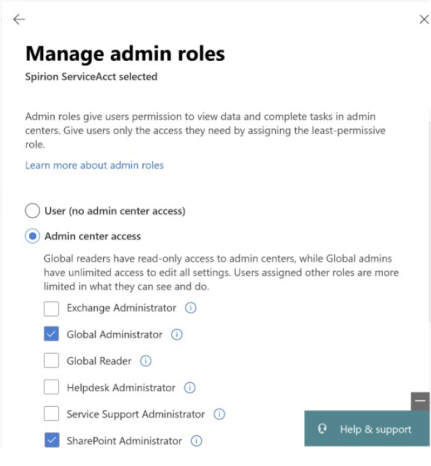Open Helpdesk Administrator info icon
This screenshot has width=431, height=466.
[190, 387]
